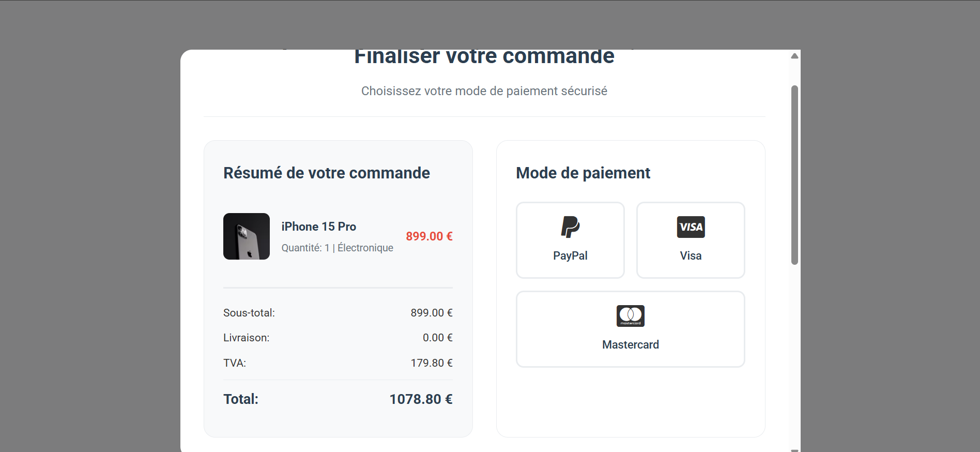Click the "Sous-total:" label

pyautogui.click(x=249, y=313)
